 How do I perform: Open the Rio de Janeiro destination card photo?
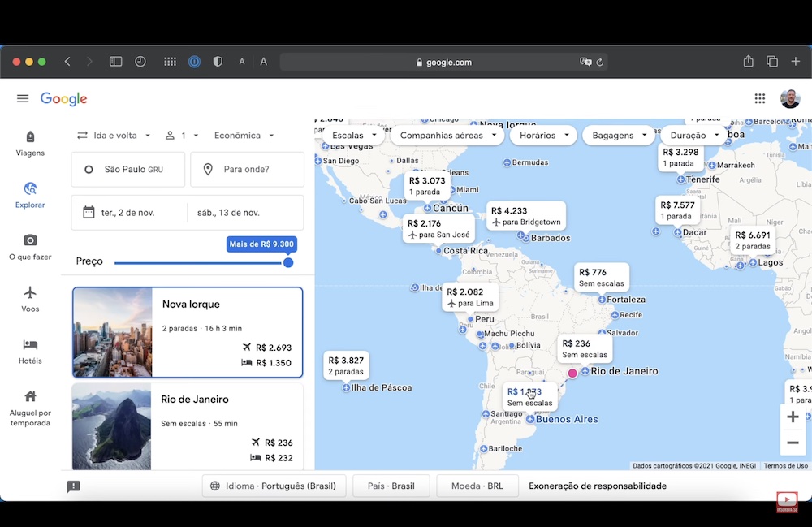pos(111,426)
